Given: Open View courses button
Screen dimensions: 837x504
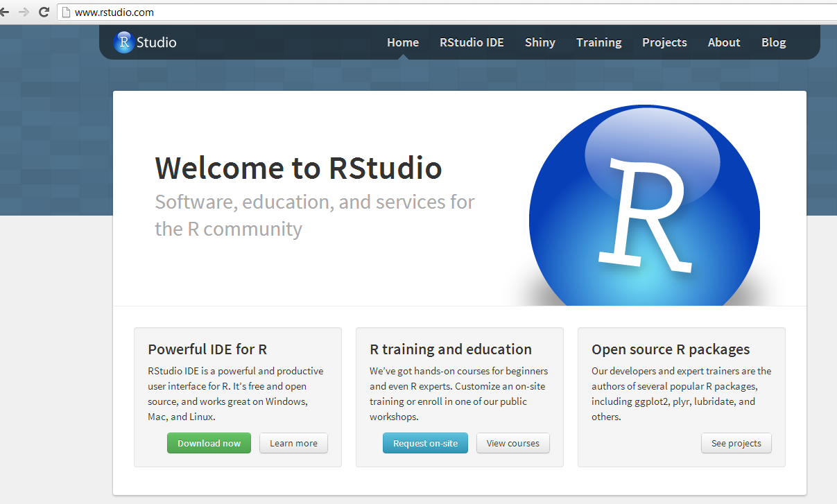Looking at the screenshot, I should pyautogui.click(x=513, y=443).
